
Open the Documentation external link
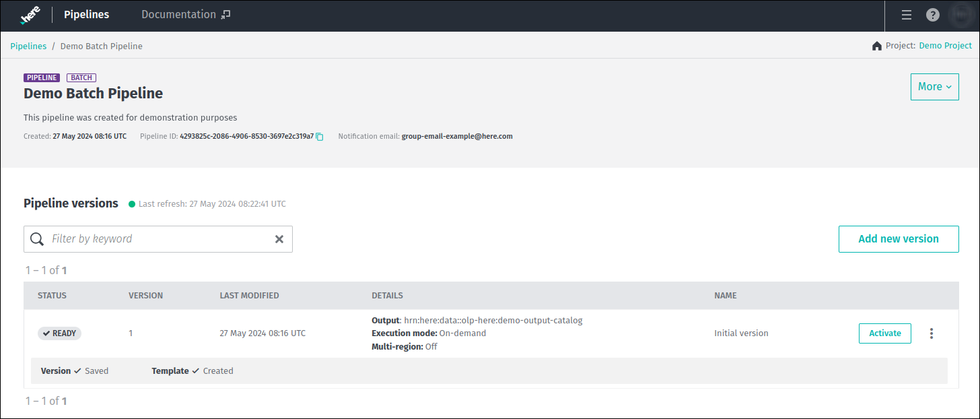click(186, 15)
